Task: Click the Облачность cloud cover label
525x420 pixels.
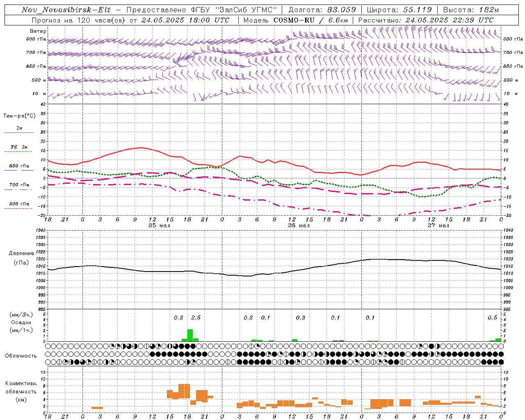Action: [21, 356]
